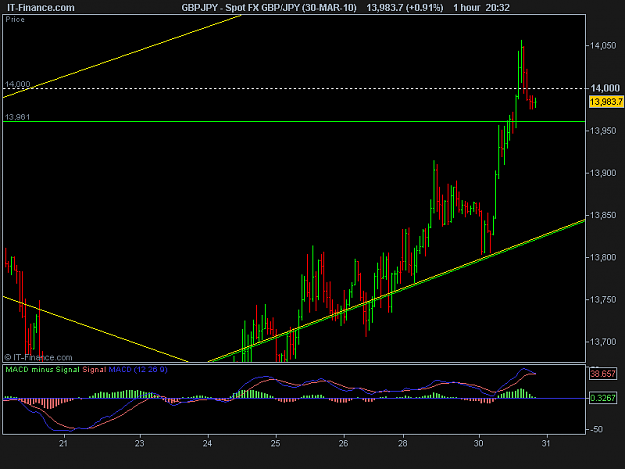The height and width of the screenshot is (469, 625).
Task: Click the IT-Finance.com title text
Action: (41, 8)
